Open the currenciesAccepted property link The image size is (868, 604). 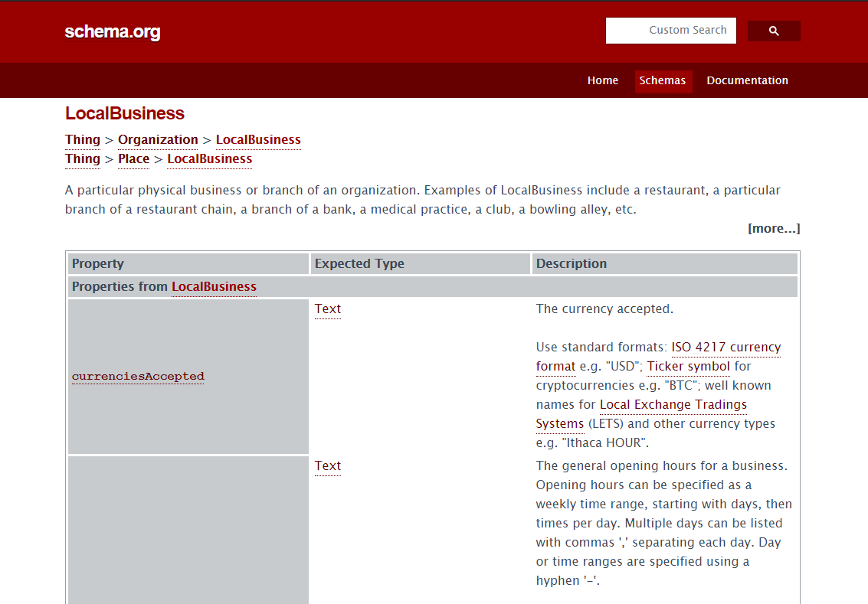(x=137, y=377)
